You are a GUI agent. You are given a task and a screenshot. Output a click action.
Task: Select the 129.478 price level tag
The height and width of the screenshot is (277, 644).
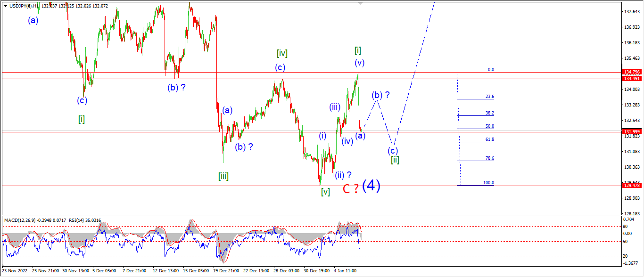coord(631,186)
